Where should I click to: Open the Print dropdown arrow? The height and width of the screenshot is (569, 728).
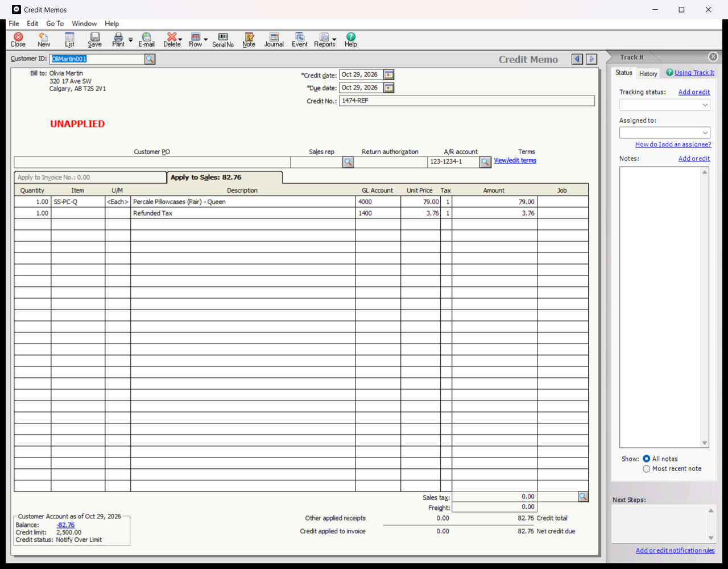[x=130, y=40]
